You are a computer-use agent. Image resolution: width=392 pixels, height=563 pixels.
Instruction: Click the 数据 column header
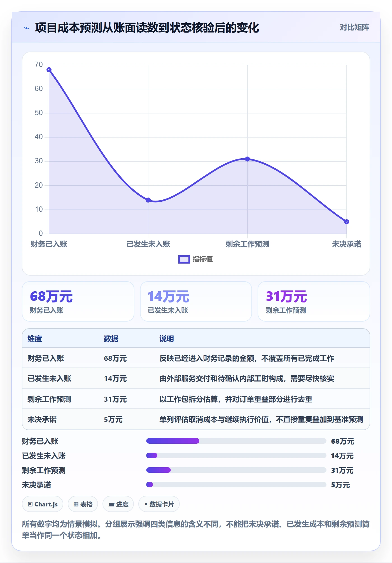click(111, 339)
